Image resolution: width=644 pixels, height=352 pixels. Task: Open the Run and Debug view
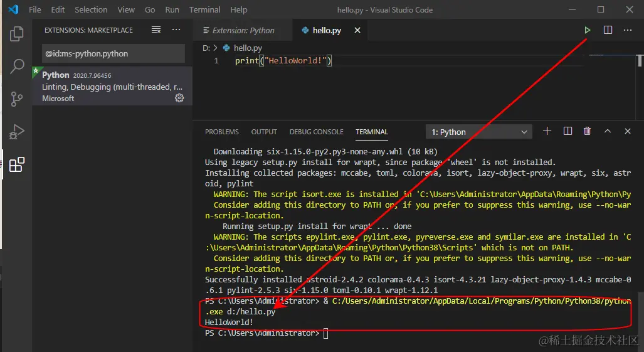pyautogui.click(x=16, y=131)
